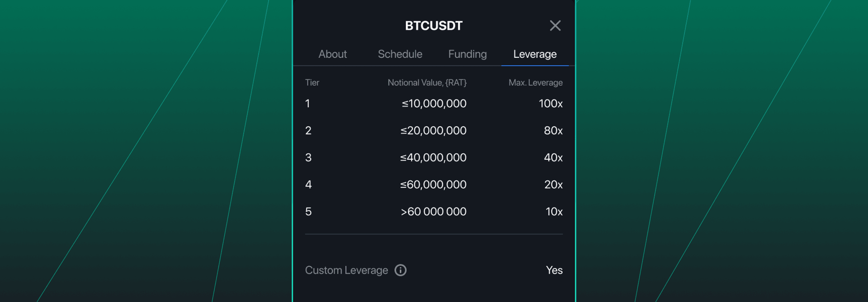Click Tier 4 row number

(x=308, y=184)
